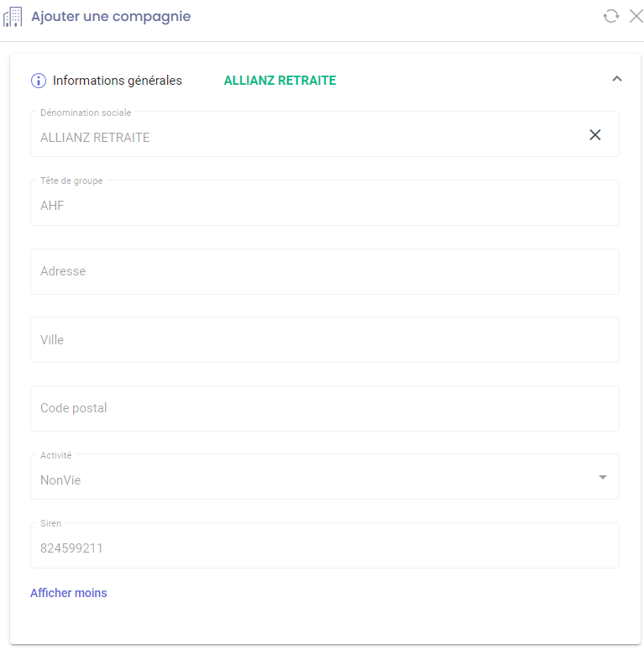Click the building icon beside the title
Screen dimensions: 644x650
pyautogui.click(x=13, y=17)
